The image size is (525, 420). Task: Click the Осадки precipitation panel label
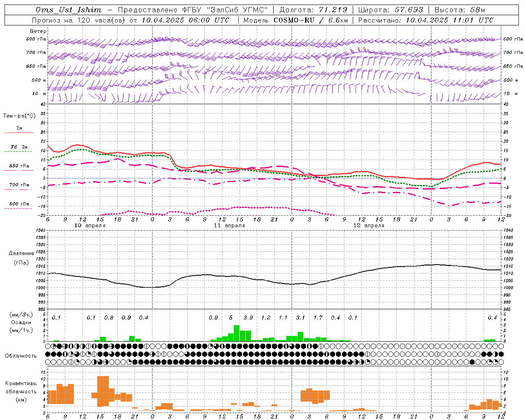click(x=21, y=322)
